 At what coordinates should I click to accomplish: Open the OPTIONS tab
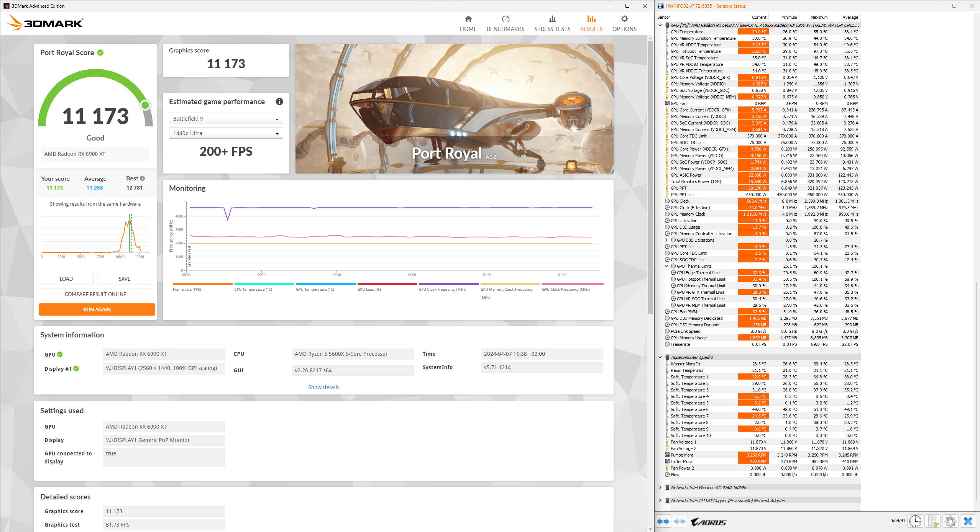(624, 23)
